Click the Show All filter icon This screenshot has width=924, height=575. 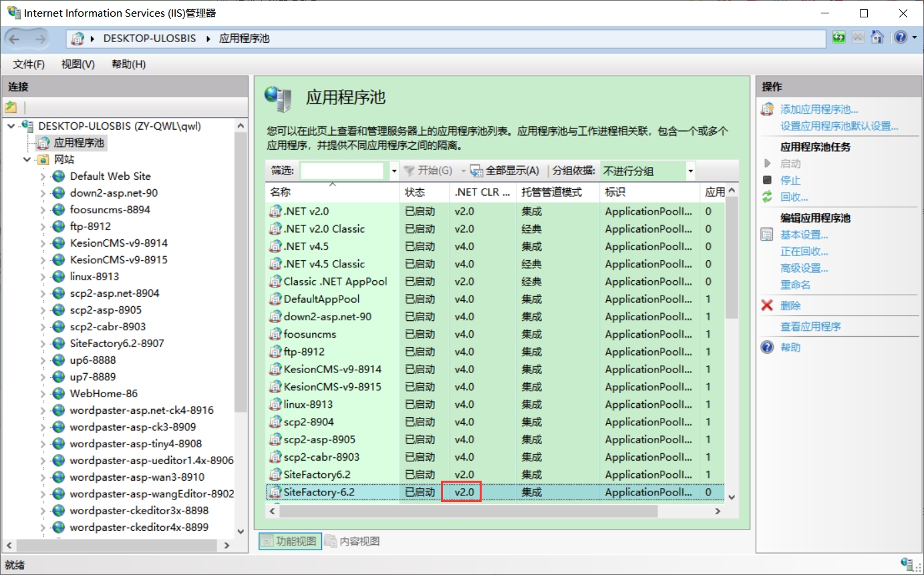(476, 171)
